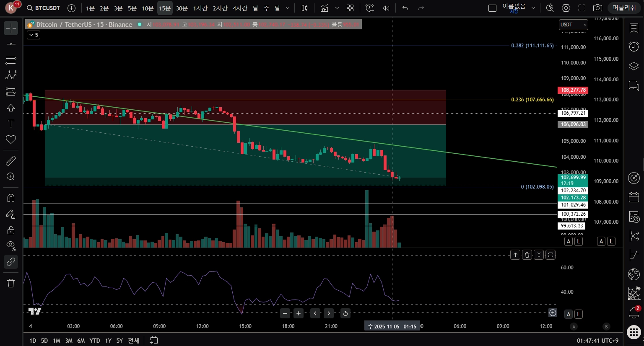Open the chat bubbles panel
The image size is (644, 346).
[x=634, y=86]
